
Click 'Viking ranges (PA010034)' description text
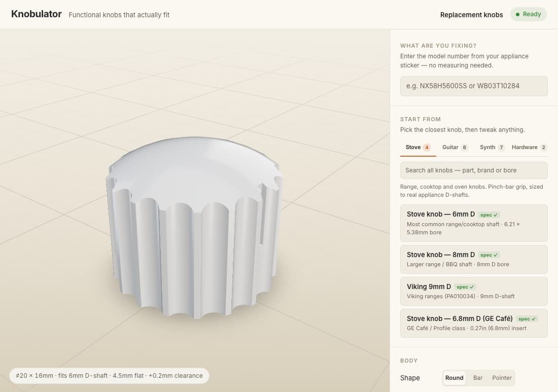point(461,296)
